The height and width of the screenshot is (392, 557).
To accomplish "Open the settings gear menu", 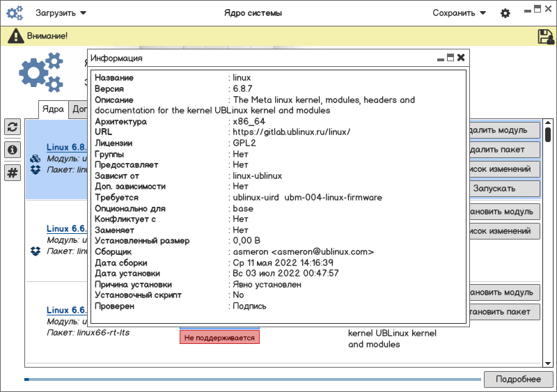I will tap(505, 13).
